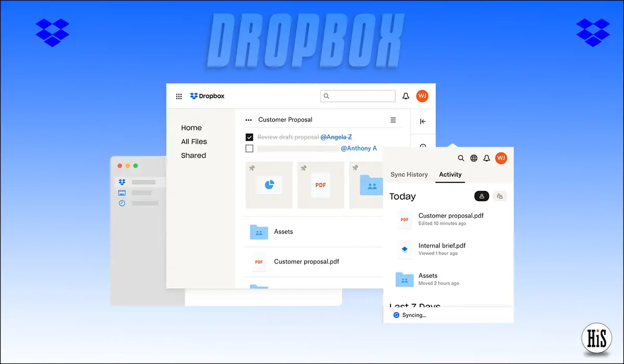Viewport: 624px width, 364px height.
Task: Unpin the pie chart thumbnail pin icon
Action: click(x=252, y=168)
